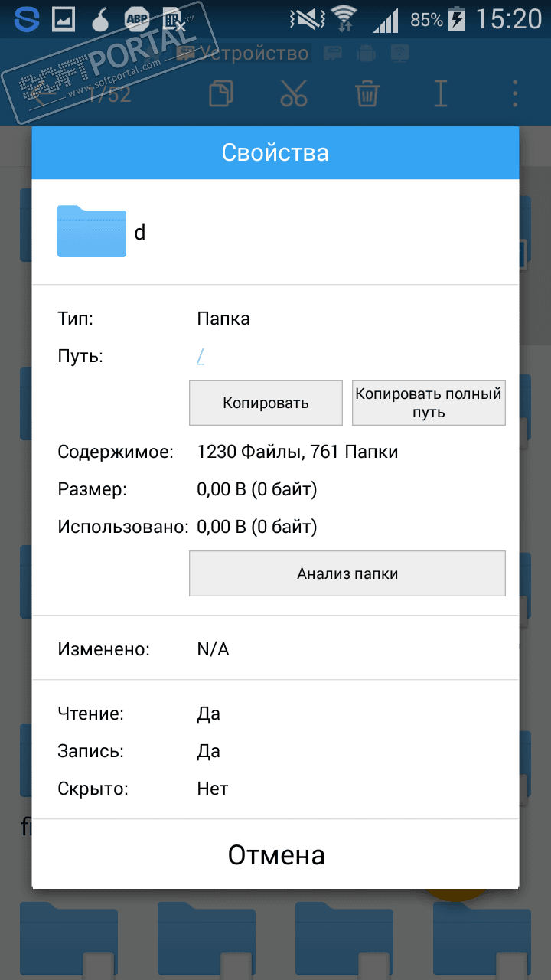The width and height of the screenshot is (551, 980).
Task: Tap the copy icon in toolbar
Action: (x=221, y=94)
